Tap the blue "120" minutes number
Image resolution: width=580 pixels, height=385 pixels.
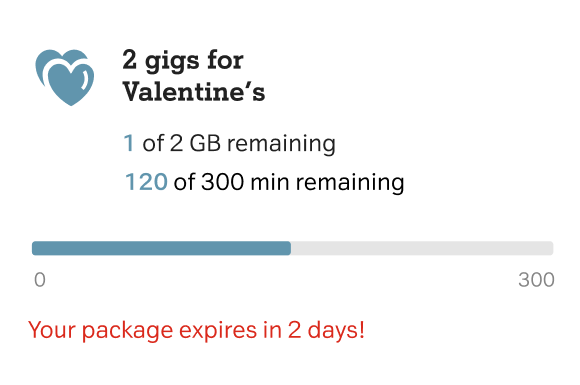click(x=146, y=182)
